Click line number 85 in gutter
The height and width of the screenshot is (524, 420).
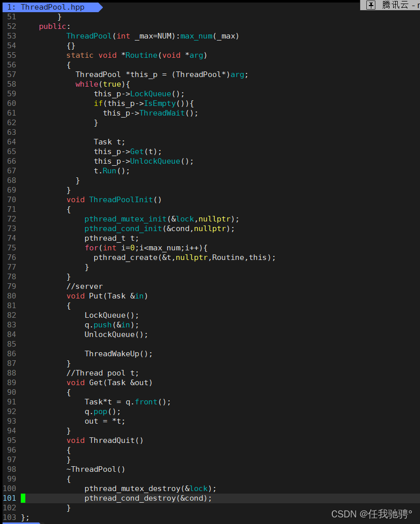[12, 344]
